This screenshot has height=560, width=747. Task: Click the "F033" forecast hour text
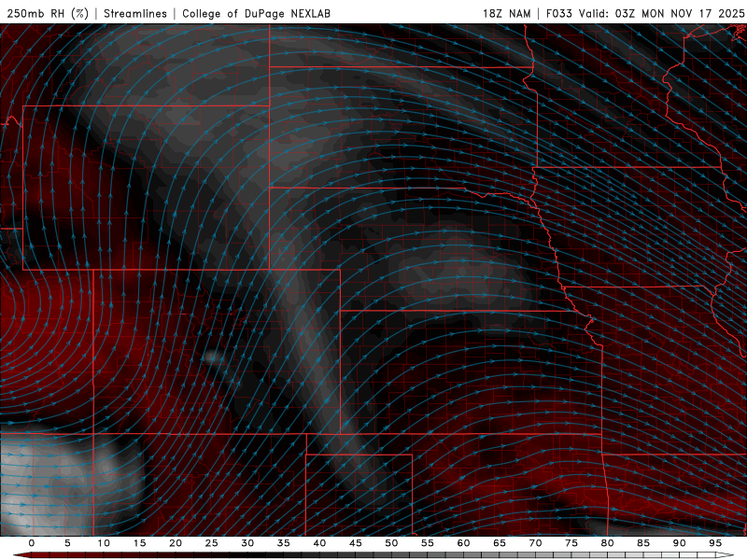(x=559, y=13)
